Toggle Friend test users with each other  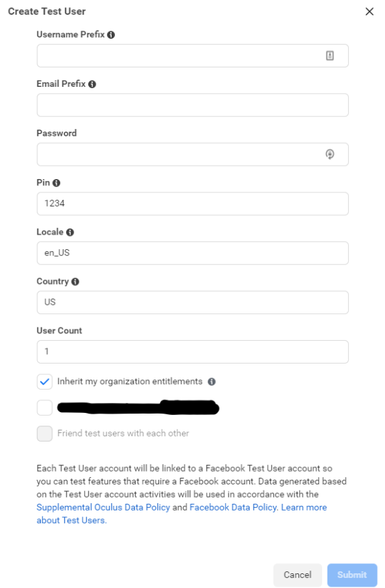coord(45,434)
